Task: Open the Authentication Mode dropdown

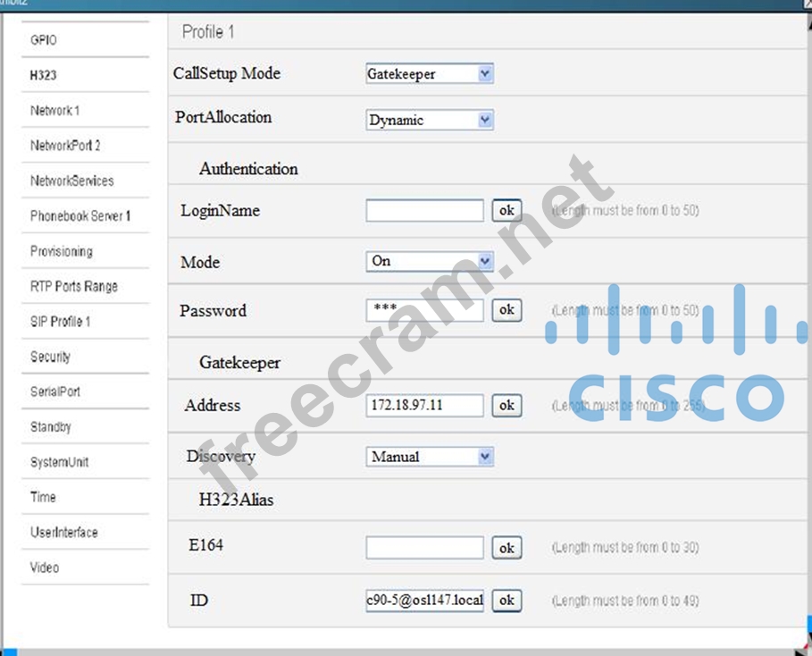Action: tap(429, 261)
